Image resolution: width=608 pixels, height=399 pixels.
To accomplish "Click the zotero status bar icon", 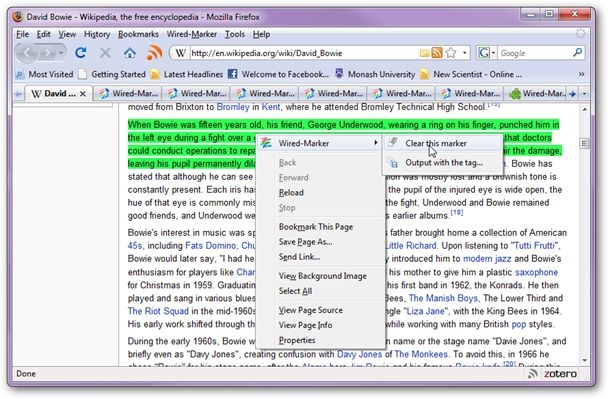I will pos(560,374).
